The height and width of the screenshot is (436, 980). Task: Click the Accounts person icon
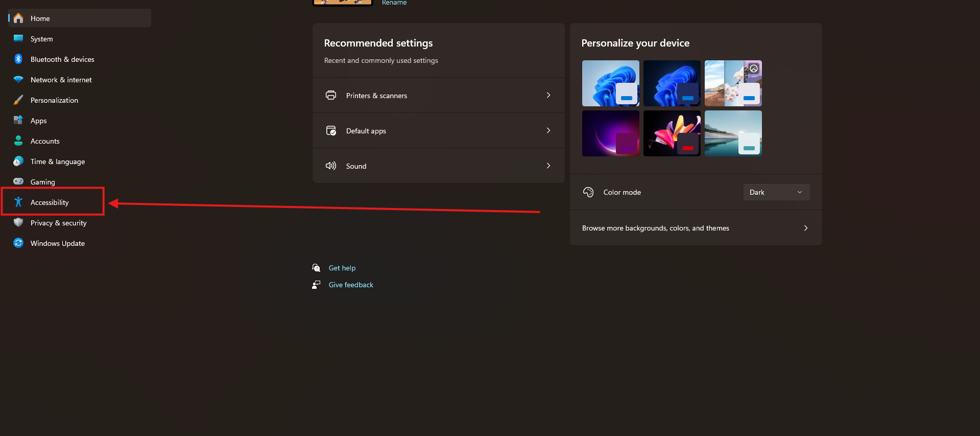[18, 141]
